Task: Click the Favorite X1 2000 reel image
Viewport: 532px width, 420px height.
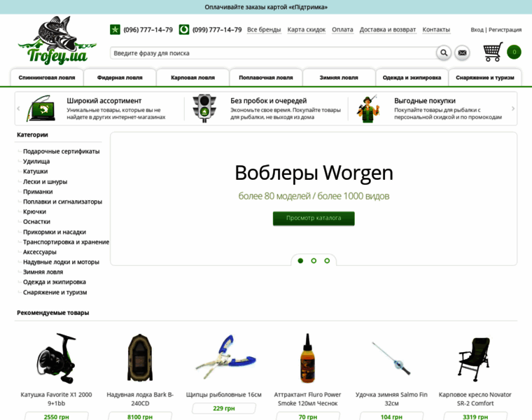Action: pos(56,358)
